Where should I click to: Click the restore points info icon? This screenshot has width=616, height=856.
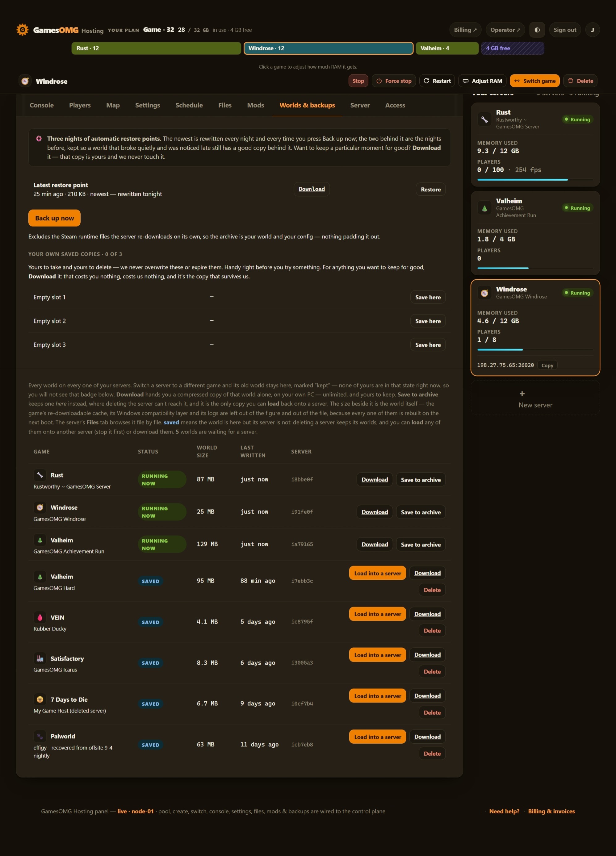coord(39,139)
